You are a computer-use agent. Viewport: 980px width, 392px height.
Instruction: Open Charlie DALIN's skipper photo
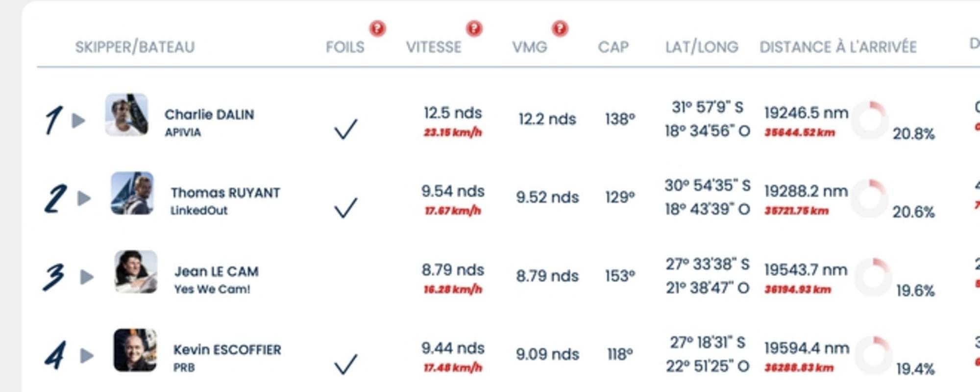pyautogui.click(x=126, y=115)
